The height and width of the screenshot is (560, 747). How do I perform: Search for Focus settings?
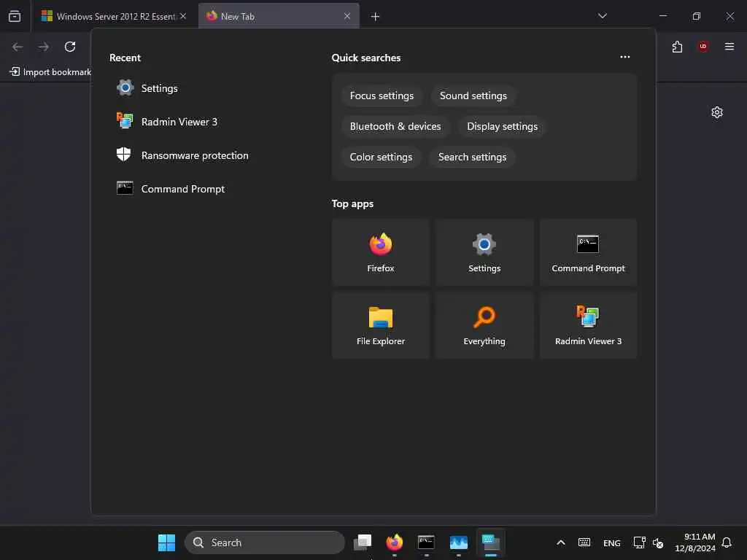(382, 96)
